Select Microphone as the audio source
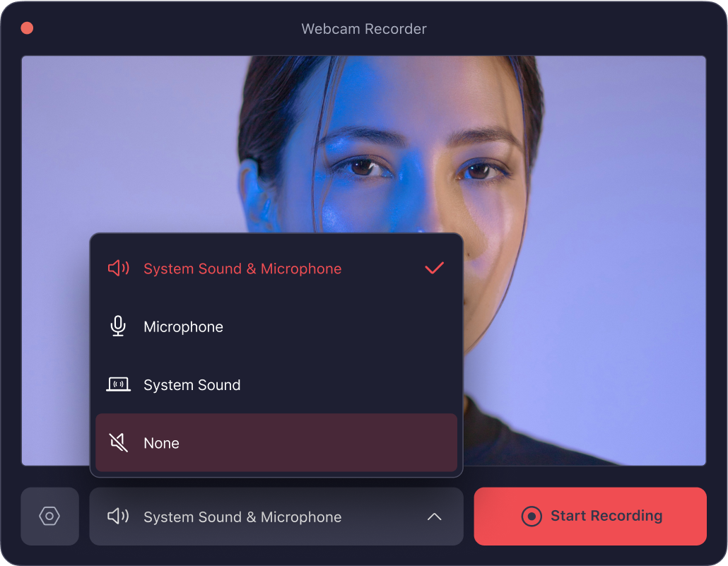The height and width of the screenshot is (566, 728). coord(183,326)
